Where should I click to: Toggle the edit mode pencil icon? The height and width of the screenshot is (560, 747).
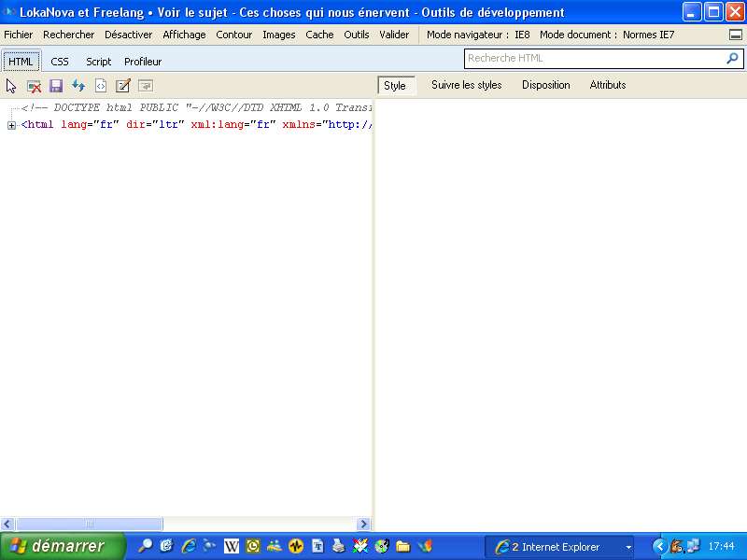[123, 86]
